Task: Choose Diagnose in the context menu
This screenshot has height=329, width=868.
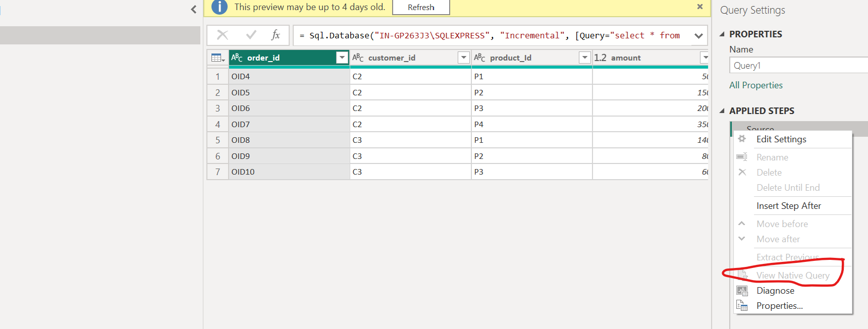Action: coord(775,291)
